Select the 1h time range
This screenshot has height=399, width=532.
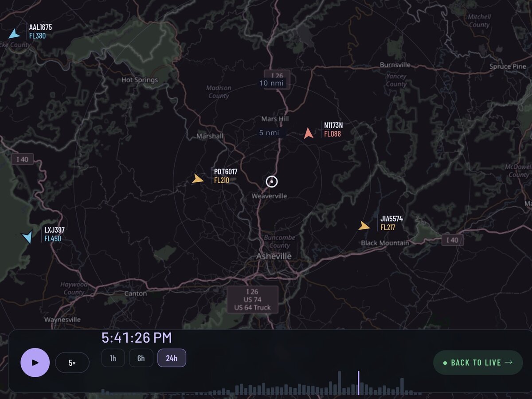[x=113, y=358]
